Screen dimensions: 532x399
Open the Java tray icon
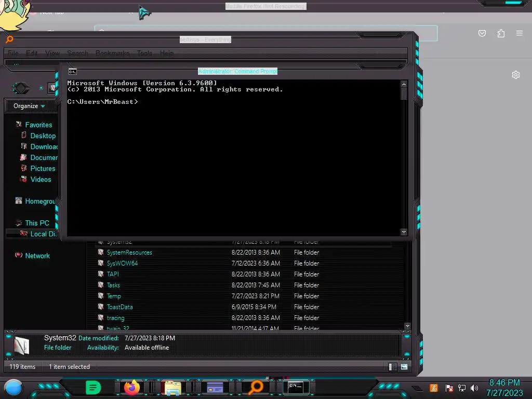pyautogui.click(x=434, y=388)
